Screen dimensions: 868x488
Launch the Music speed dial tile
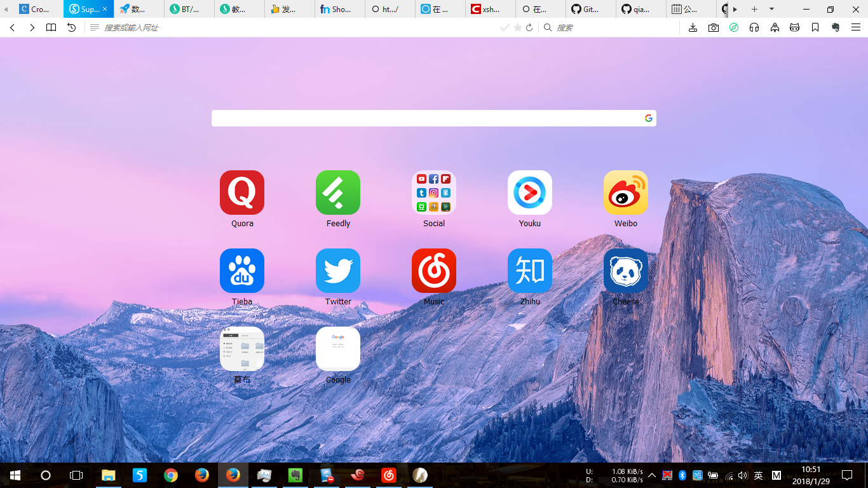(434, 271)
